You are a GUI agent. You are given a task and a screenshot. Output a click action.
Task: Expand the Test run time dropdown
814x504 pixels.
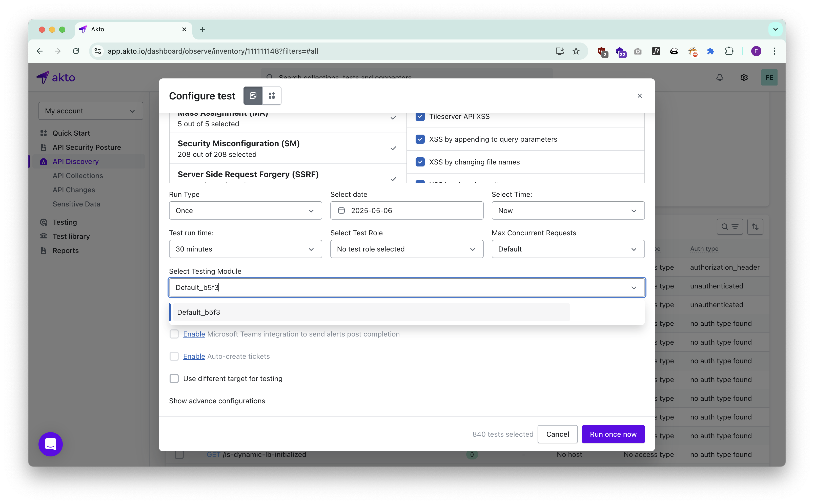coord(245,249)
